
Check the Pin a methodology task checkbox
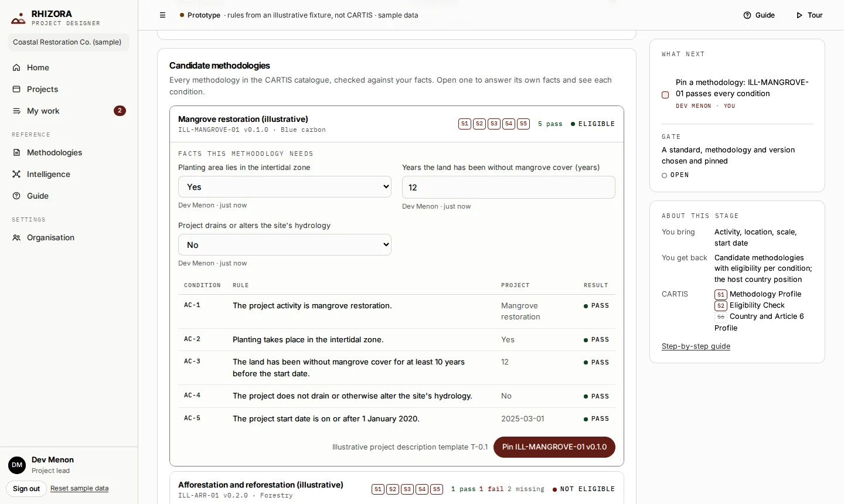point(665,95)
